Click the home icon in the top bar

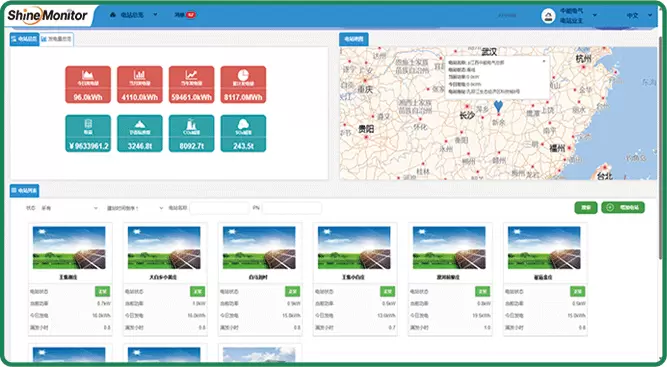coord(113,15)
